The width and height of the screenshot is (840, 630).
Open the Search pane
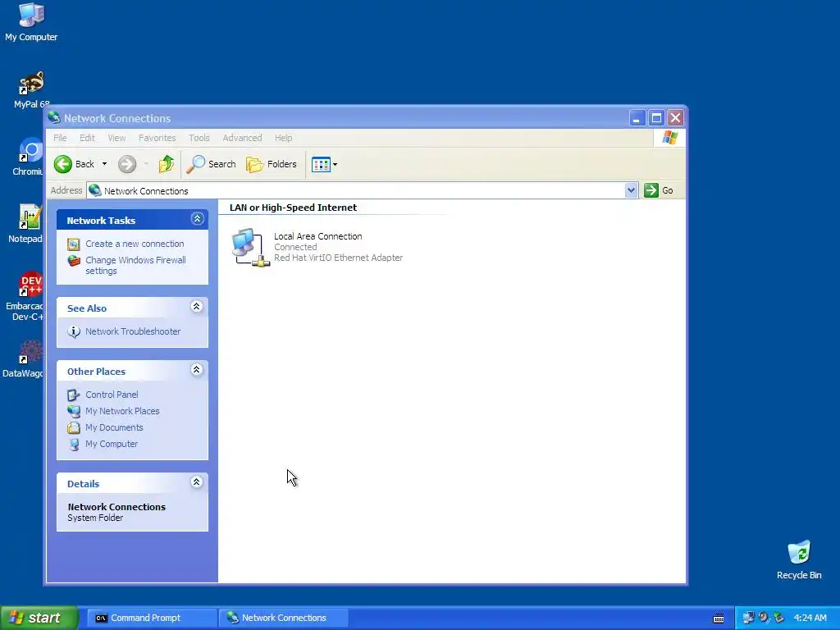pyautogui.click(x=211, y=164)
